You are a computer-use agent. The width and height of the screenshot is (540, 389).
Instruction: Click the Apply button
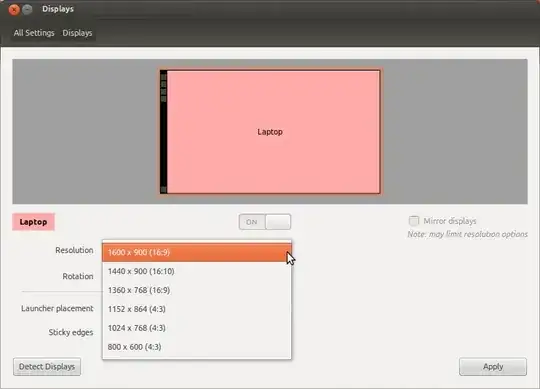[493, 367]
